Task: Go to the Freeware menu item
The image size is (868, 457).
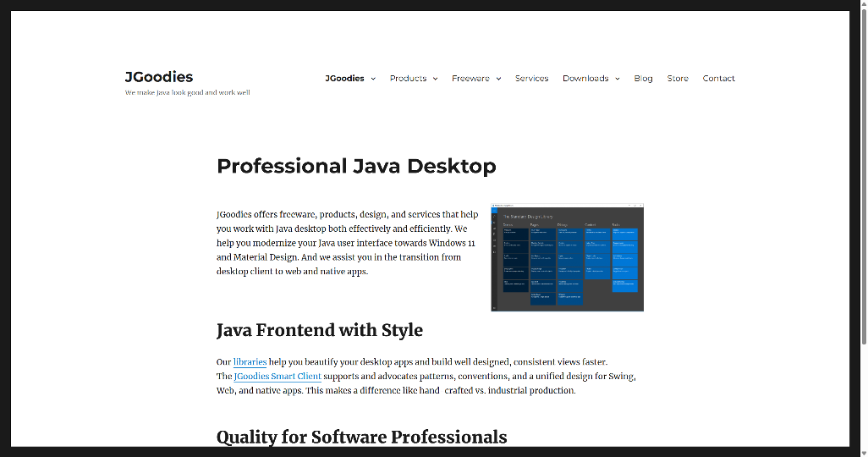Action: (470, 79)
